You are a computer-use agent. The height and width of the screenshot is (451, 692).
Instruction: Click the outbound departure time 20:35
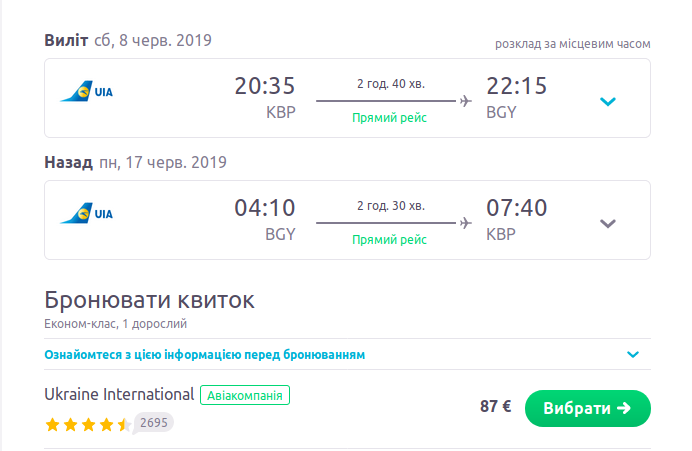pos(265,87)
